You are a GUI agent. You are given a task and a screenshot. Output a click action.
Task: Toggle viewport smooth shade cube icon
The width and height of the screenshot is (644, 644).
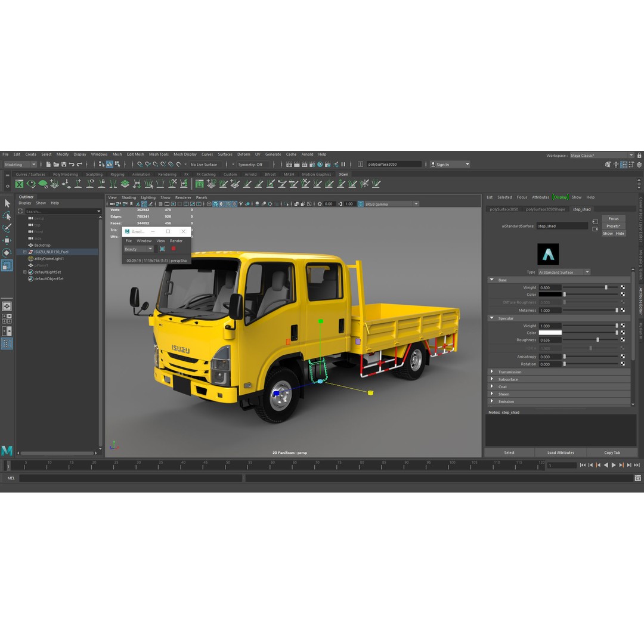pyautogui.click(x=215, y=204)
